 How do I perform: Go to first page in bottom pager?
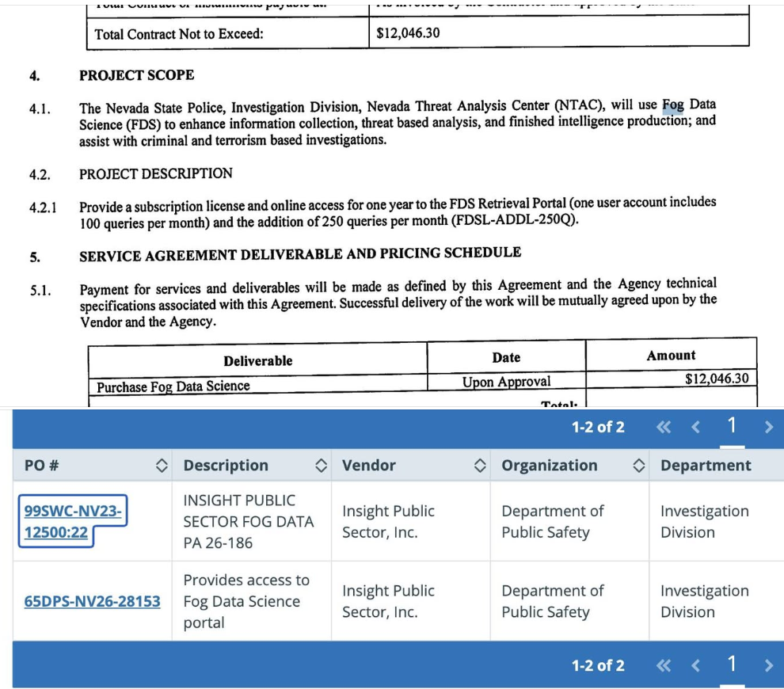pyautogui.click(x=664, y=665)
